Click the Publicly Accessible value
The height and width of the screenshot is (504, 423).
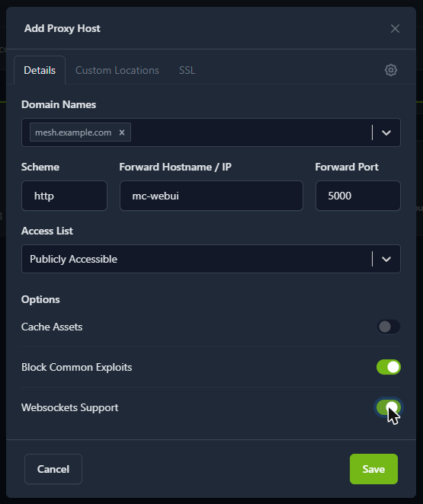click(73, 259)
